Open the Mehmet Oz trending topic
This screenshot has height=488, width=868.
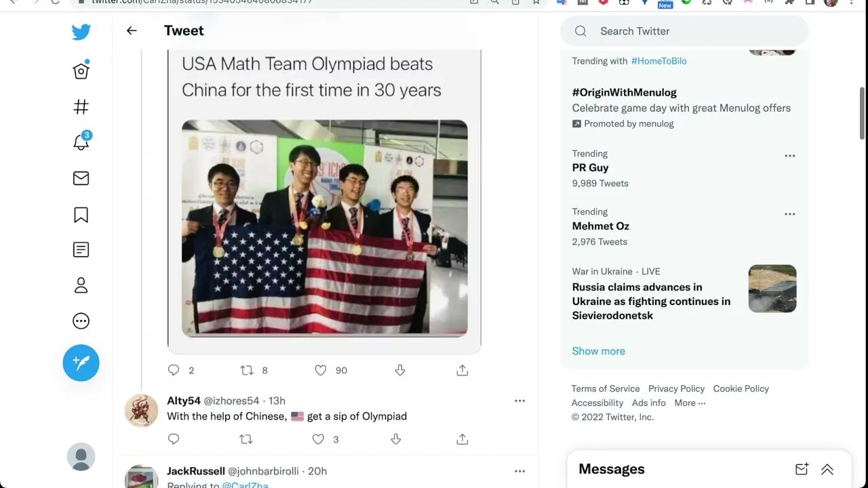coord(601,226)
